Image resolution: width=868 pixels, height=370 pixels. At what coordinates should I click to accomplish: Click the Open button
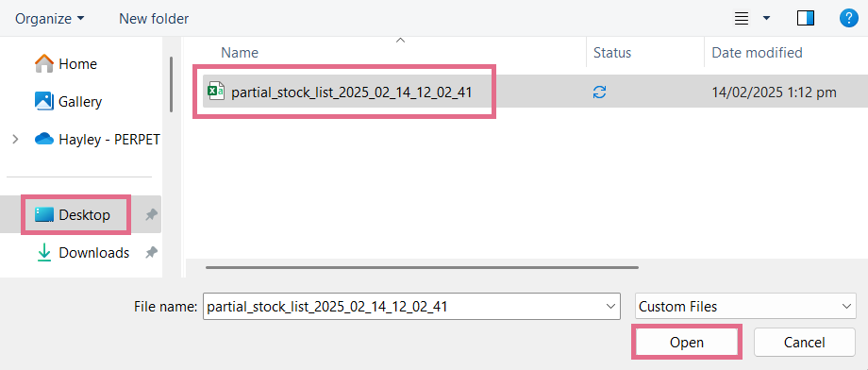[687, 343]
